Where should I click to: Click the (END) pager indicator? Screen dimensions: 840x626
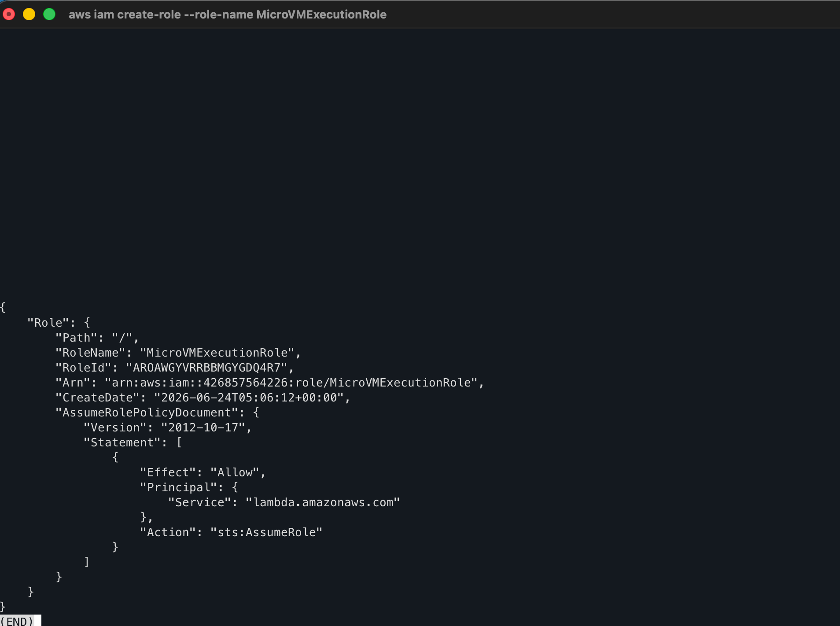pyautogui.click(x=17, y=621)
